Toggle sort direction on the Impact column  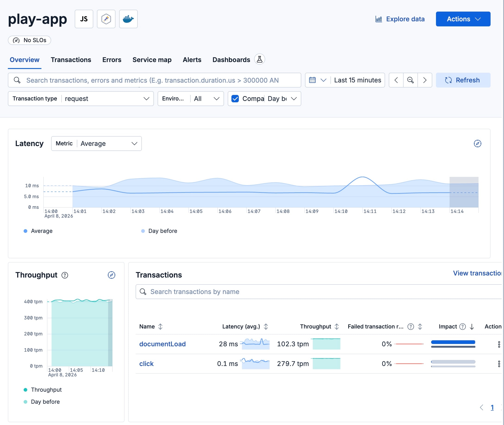472,326
